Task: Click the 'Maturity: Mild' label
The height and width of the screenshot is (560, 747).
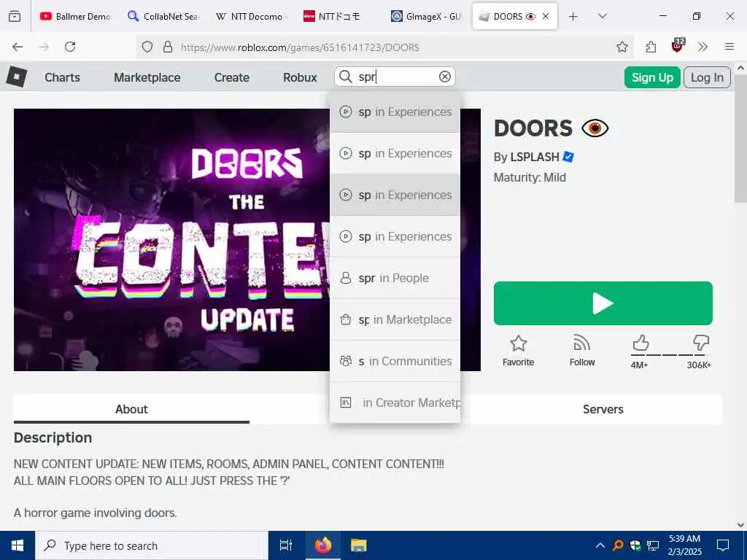Action: click(x=530, y=177)
